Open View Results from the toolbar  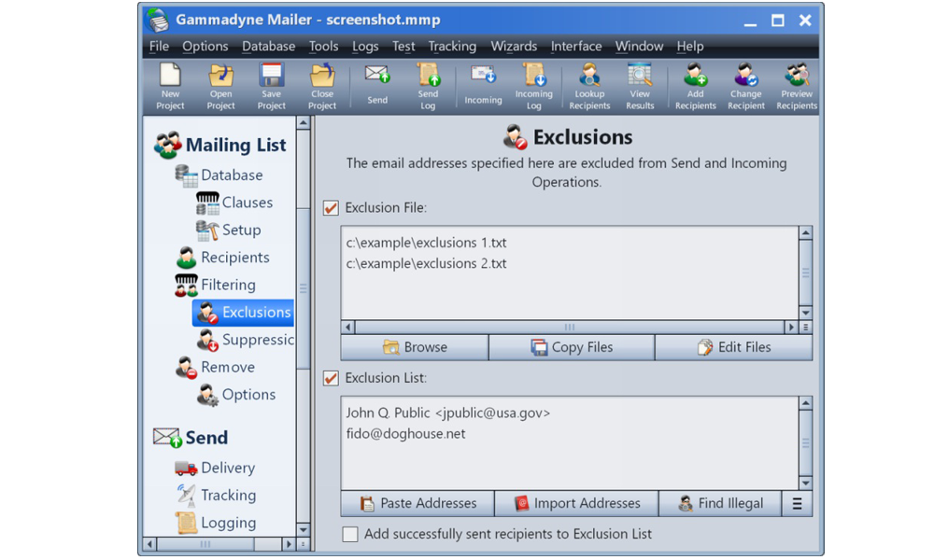(640, 86)
